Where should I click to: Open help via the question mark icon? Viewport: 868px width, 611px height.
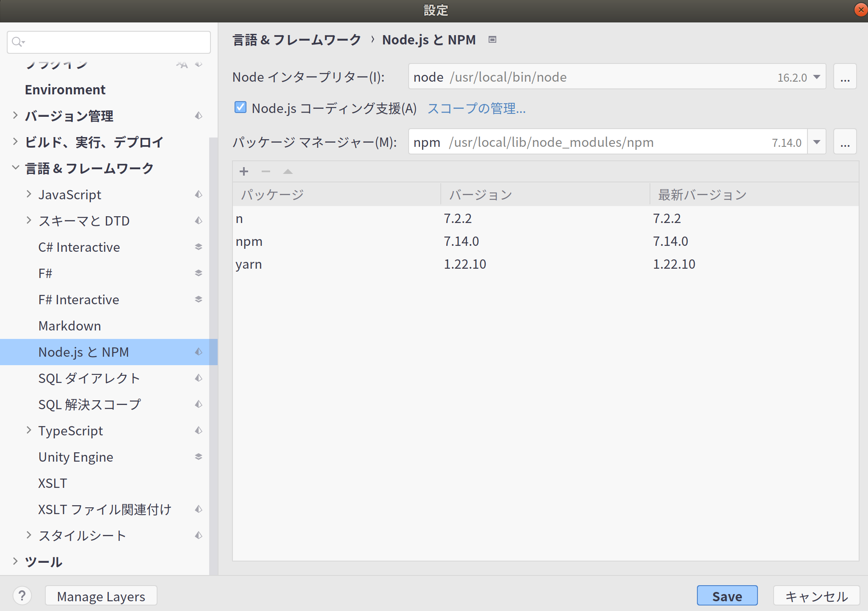pyautogui.click(x=22, y=595)
